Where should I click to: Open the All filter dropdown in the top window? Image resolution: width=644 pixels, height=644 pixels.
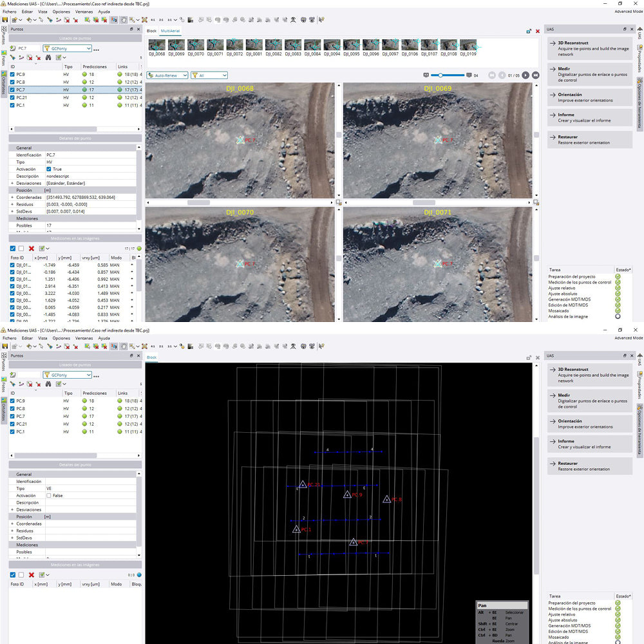pos(209,75)
